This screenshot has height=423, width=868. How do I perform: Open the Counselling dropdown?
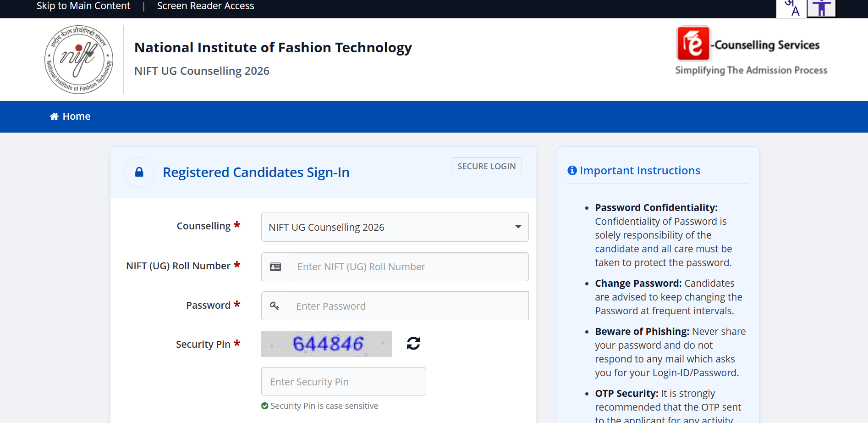[395, 227]
